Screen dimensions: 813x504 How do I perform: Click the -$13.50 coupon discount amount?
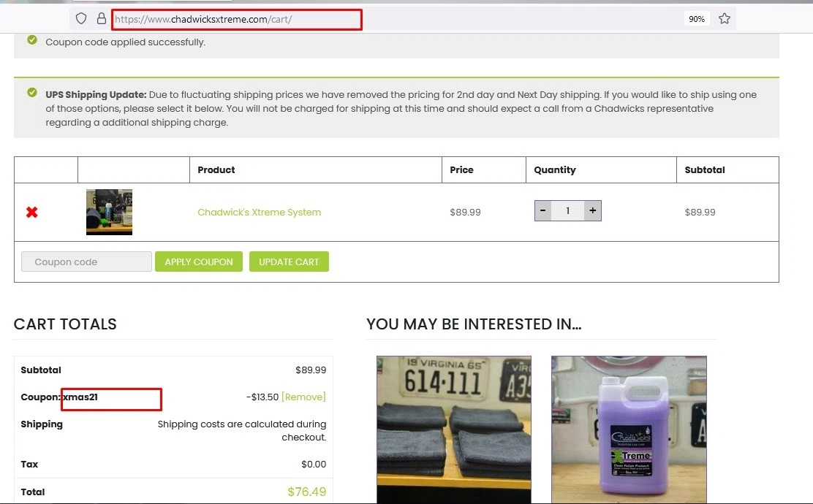[x=262, y=397]
